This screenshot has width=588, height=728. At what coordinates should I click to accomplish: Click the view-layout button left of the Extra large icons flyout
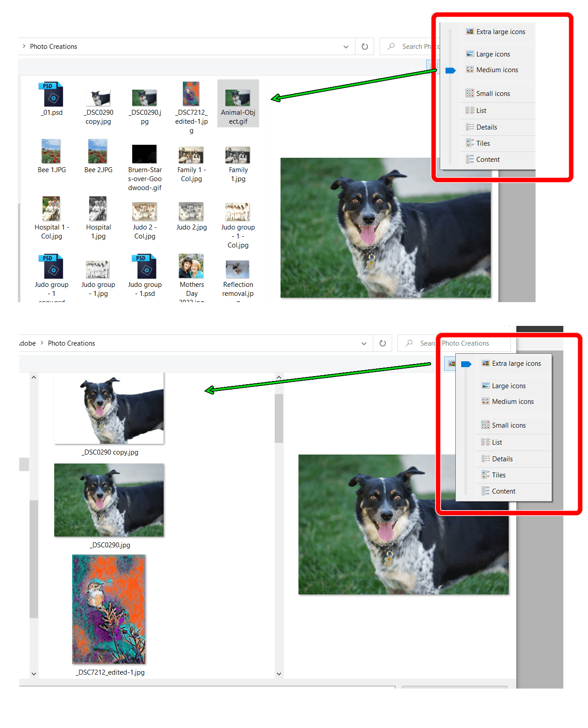point(450,364)
